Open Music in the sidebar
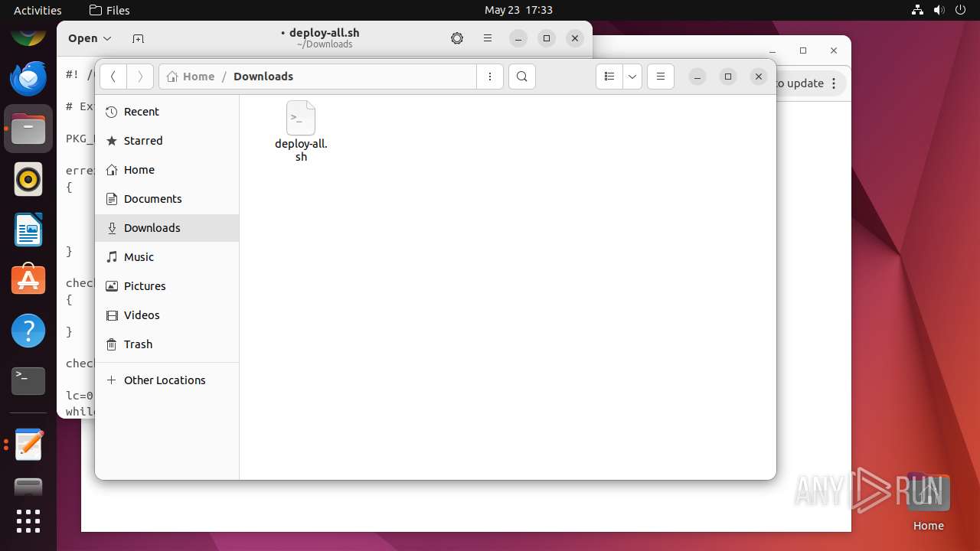980x551 pixels. [x=167, y=257]
